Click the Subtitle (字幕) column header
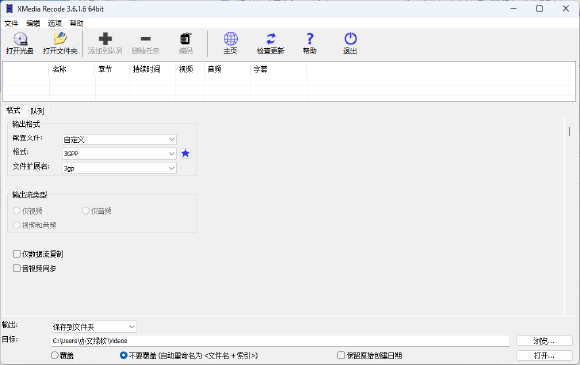The width and height of the screenshot is (580, 365). 279,69
